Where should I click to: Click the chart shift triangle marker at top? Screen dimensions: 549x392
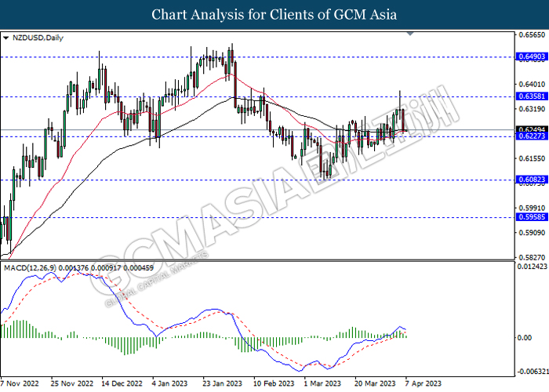[x=410, y=34]
